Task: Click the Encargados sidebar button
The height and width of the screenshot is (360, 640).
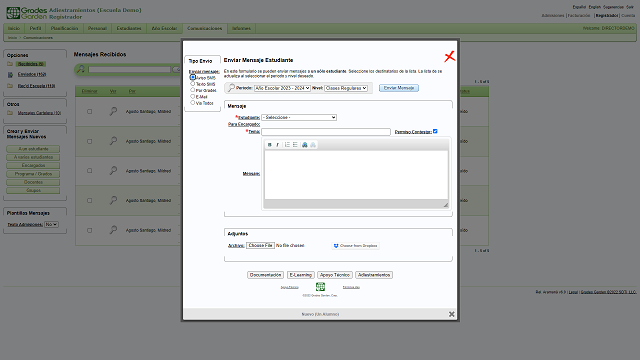Action: tap(33, 165)
